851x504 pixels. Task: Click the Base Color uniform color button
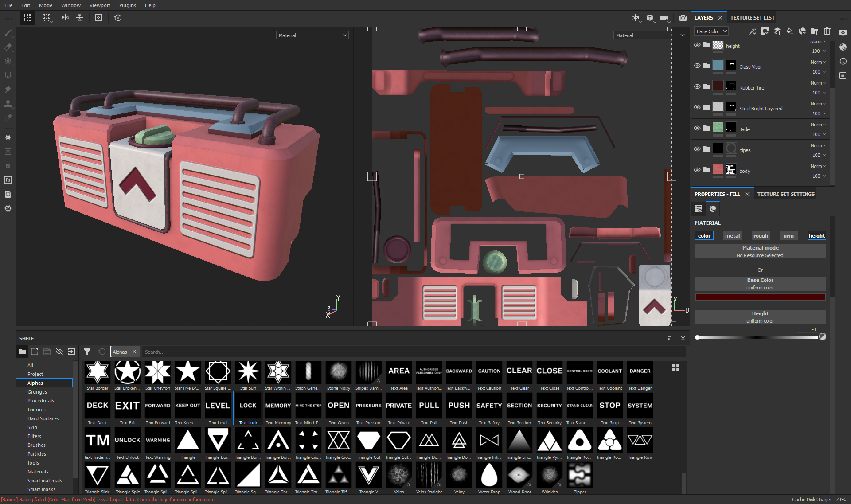(760, 284)
